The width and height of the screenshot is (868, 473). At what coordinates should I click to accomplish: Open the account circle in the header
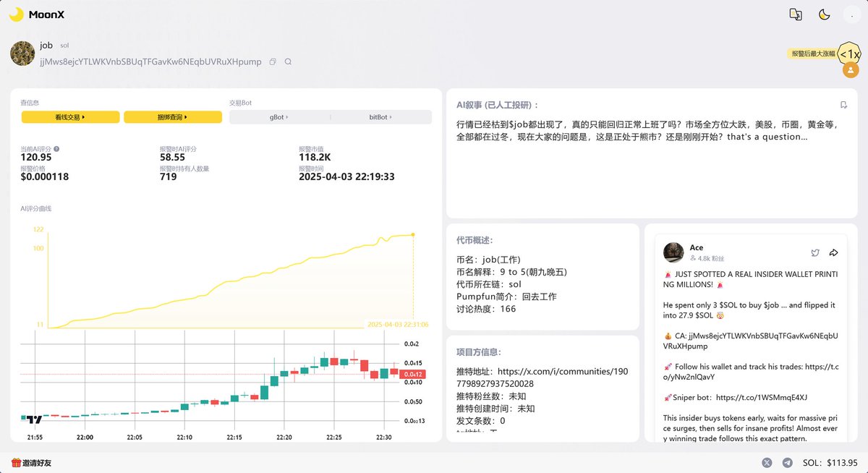coord(851,14)
